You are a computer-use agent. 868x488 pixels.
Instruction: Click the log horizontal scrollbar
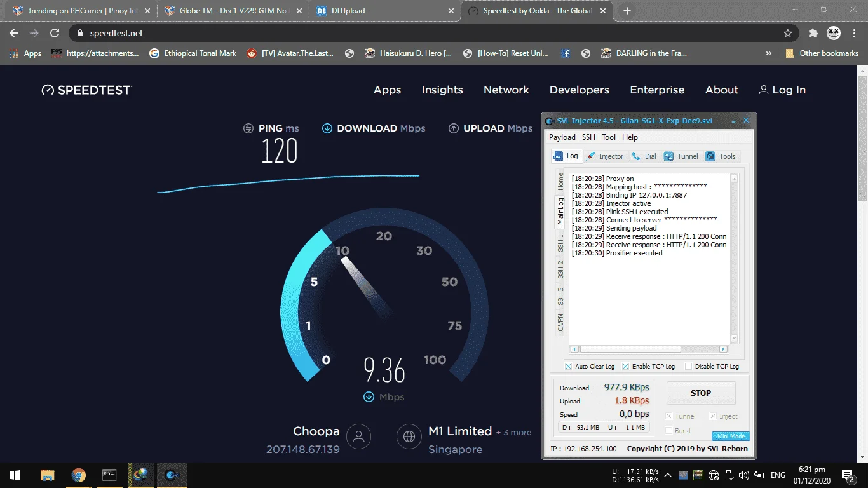tap(649, 349)
